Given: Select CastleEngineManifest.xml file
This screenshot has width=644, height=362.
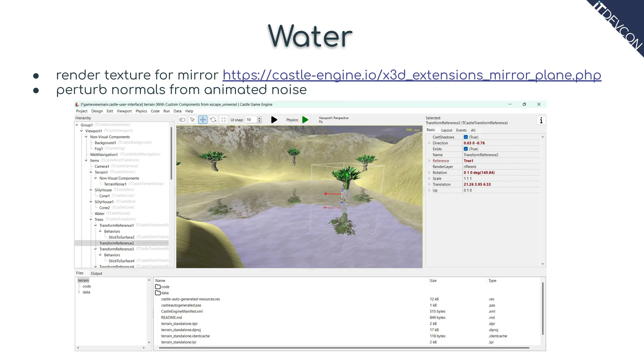Looking at the screenshot, I should 182,311.
